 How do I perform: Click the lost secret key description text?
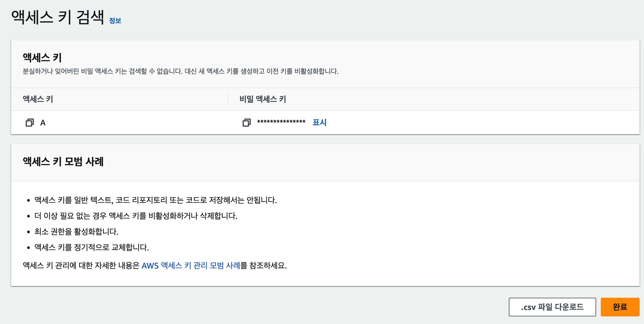tap(180, 71)
